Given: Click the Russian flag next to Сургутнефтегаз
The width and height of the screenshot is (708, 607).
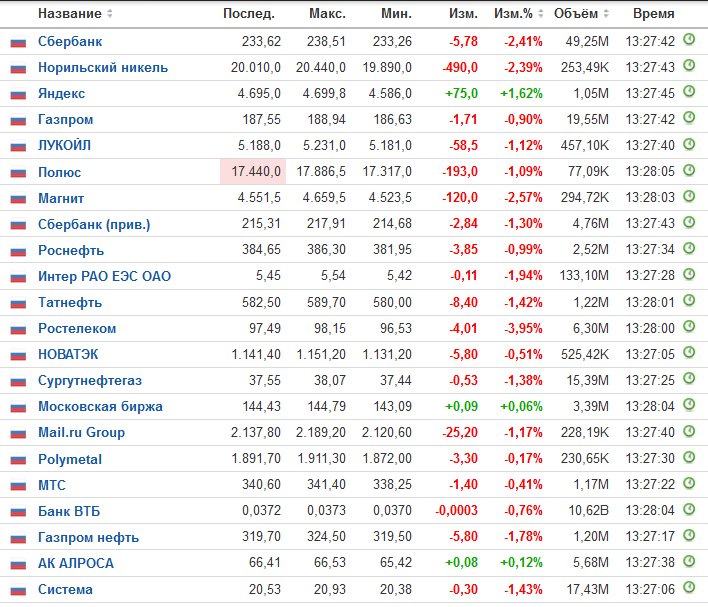Looking at the screenshot, I should [18, 382].
